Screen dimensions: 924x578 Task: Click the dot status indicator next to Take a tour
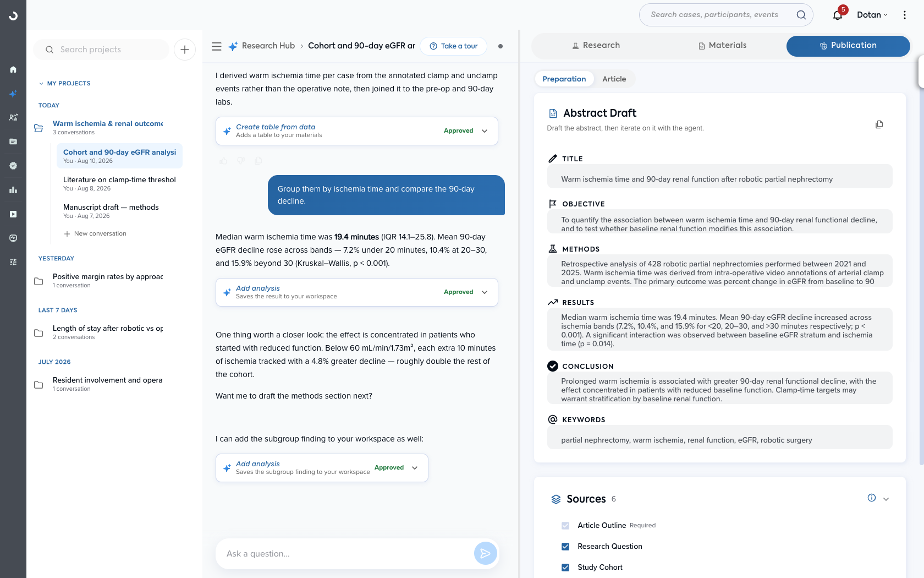click(x=501, y=46)
